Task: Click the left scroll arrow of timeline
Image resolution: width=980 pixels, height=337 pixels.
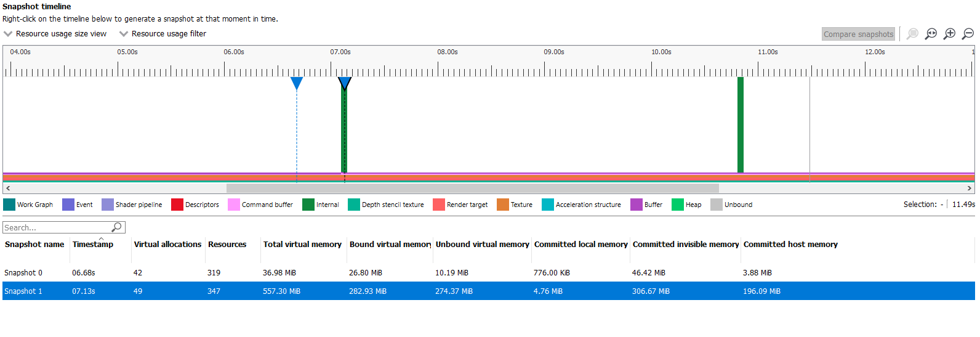Action: (8, 189)
